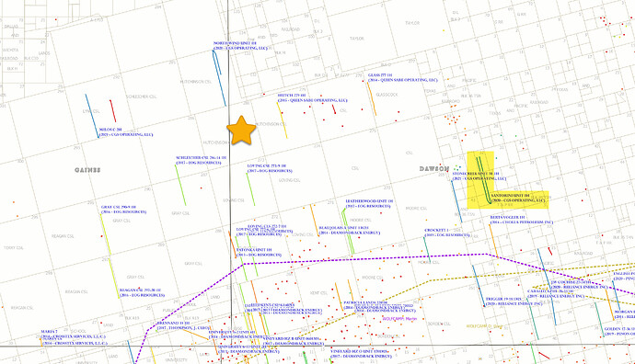Click the Loving CSL 273-9 well label
The image size is (635, 364).
tap(269, 168)
